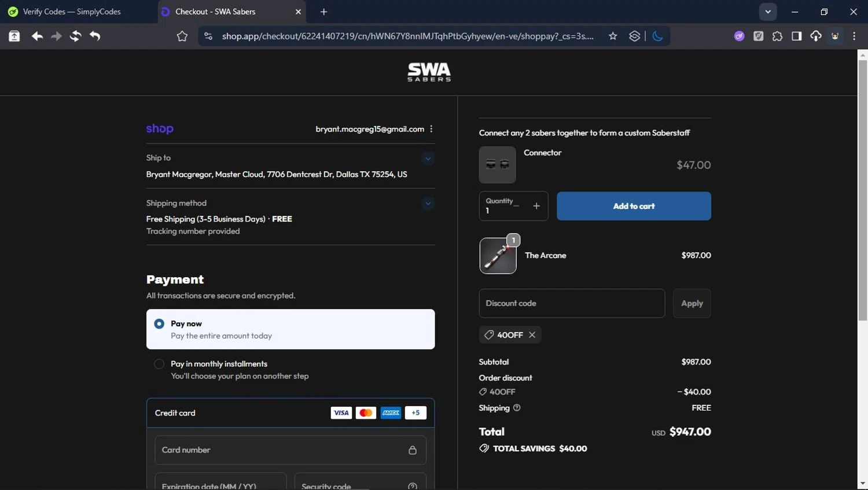Expand the Ship to address section

tap(428, 159)
